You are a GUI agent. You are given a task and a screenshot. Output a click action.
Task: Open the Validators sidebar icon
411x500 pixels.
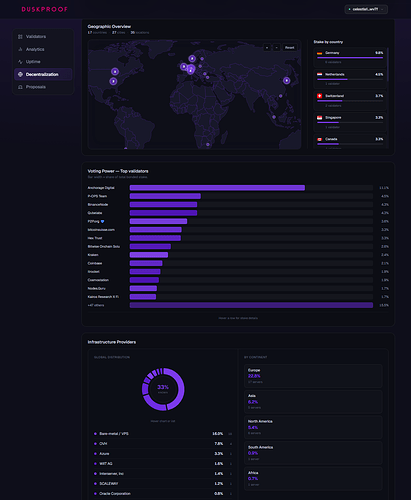pyautogui.click(x=20, y=37)
